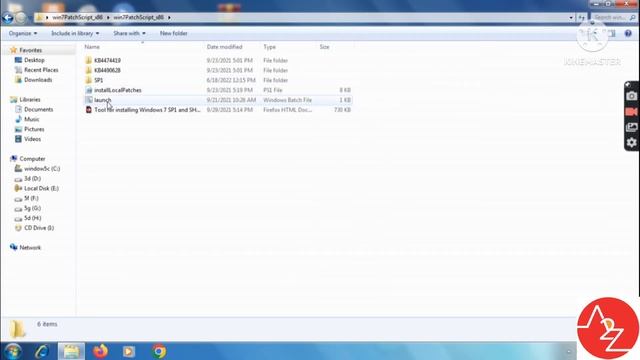Sort by the Size column header
The image size is (640, 360).
tap(324, 47)
